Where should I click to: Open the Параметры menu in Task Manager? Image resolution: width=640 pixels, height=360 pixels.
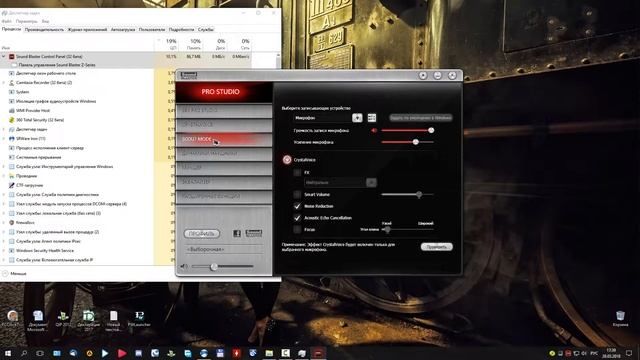(x=27, y=21)
